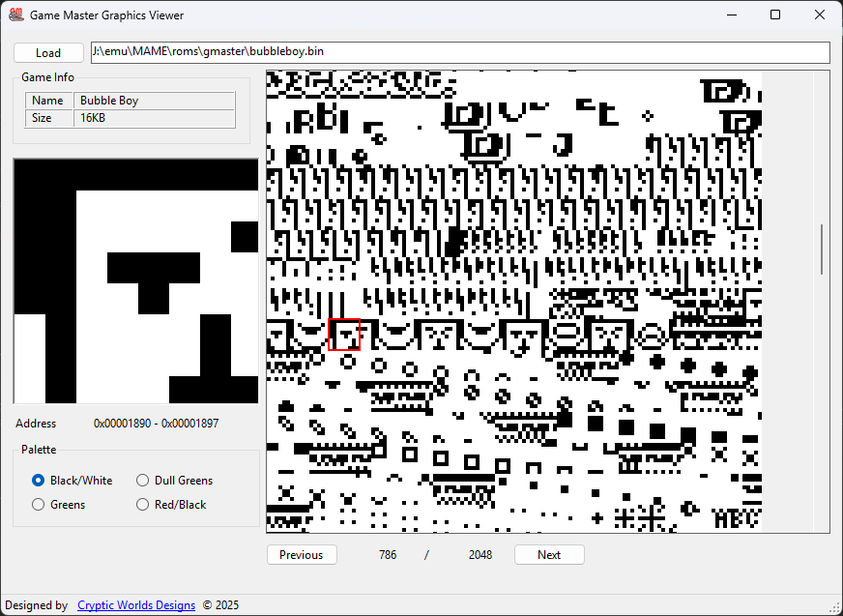The image size is (843, 616).
Task: Choose the Dull Greens palette
Action: (143, 481)
